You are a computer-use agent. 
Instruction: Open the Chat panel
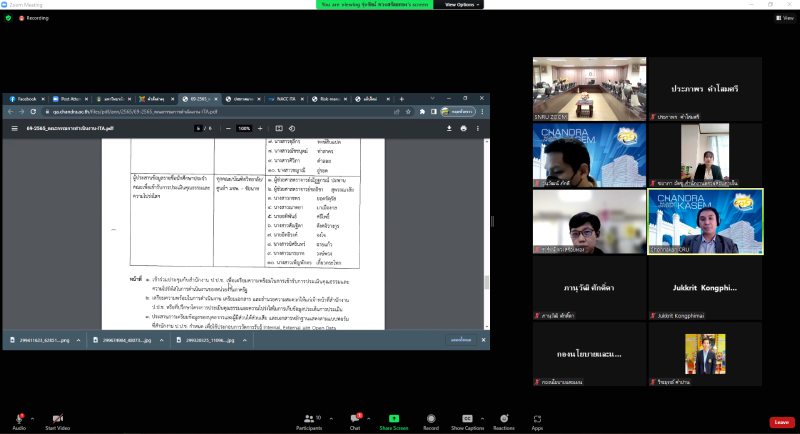[x=354, y=418]
